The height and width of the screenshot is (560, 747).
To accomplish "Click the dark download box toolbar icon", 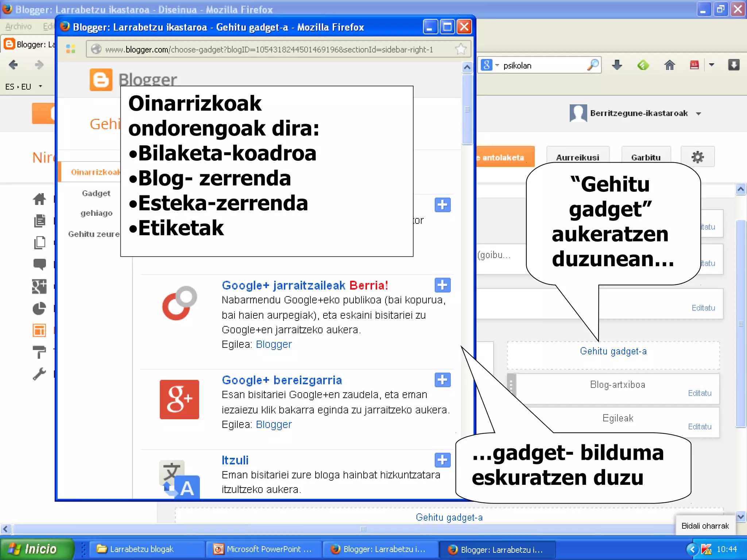I will [734, 65].
